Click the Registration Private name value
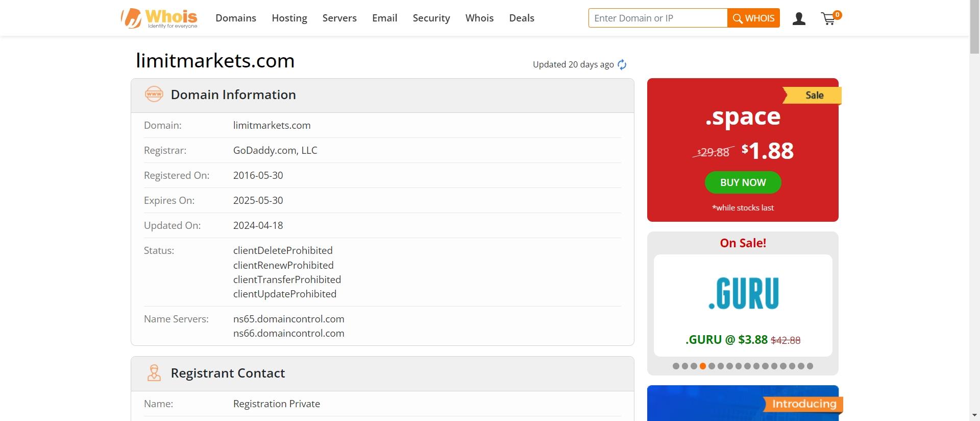 click(277, 404)
